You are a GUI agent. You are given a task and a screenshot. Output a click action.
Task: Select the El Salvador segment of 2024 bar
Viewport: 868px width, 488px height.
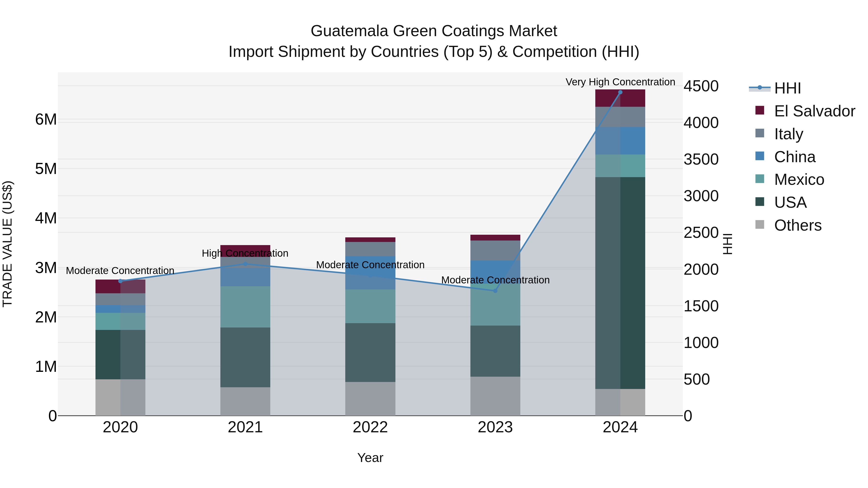point(620,98)
